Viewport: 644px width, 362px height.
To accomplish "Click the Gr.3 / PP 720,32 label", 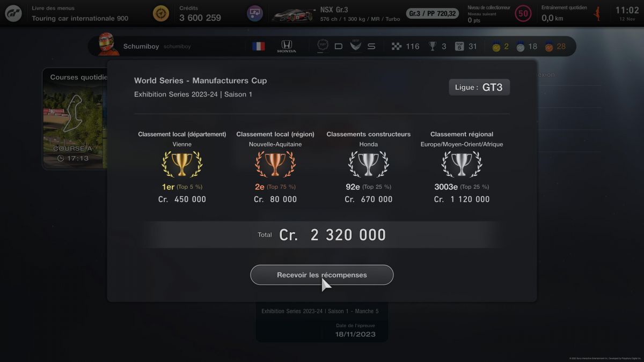I will (433, 13).
